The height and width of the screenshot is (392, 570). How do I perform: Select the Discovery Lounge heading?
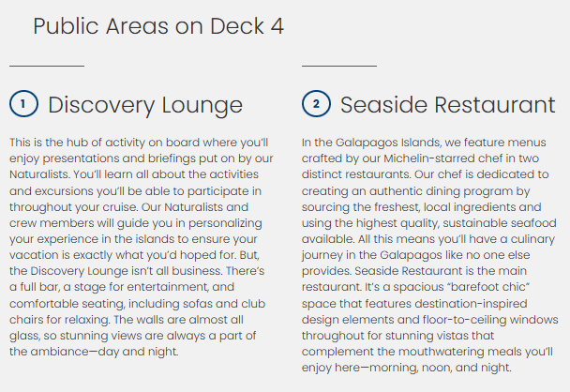(x=144, y=104)
